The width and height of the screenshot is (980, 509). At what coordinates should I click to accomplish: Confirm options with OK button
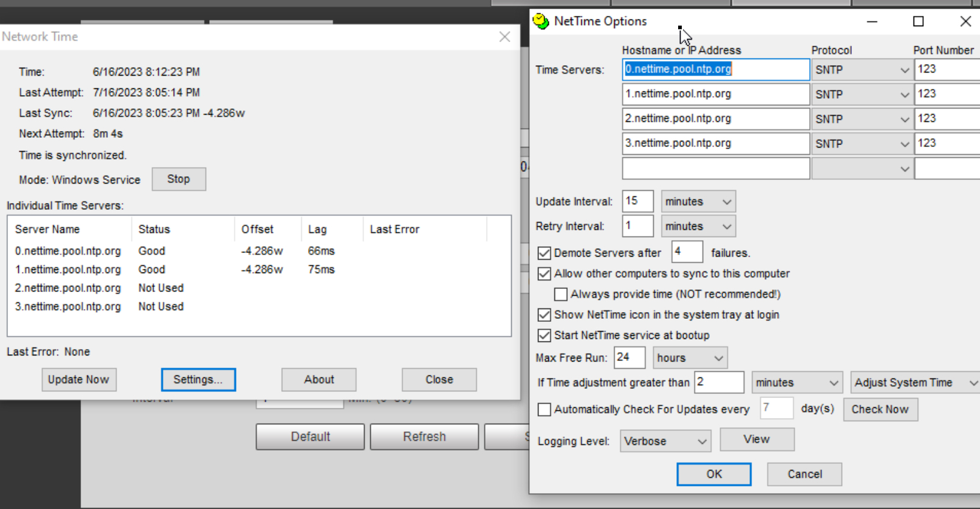click(714, 474)
